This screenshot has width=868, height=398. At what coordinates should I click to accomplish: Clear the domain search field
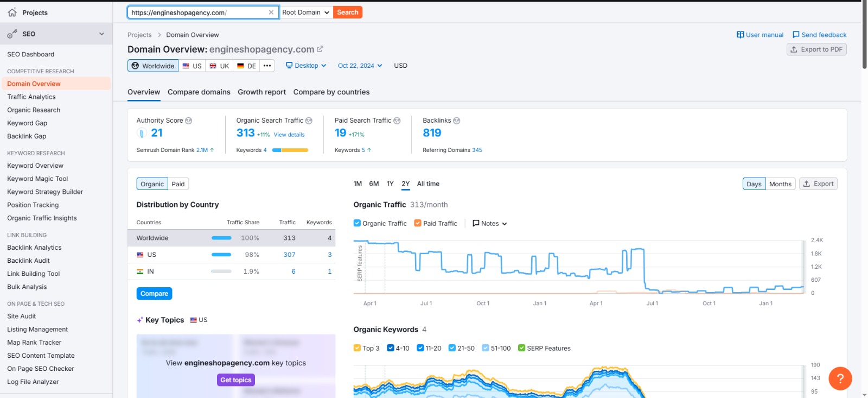(x=271, y=12)
